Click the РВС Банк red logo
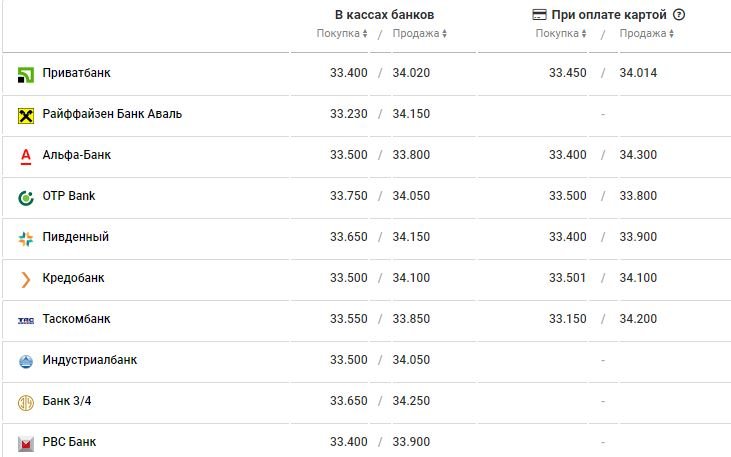 26,443
